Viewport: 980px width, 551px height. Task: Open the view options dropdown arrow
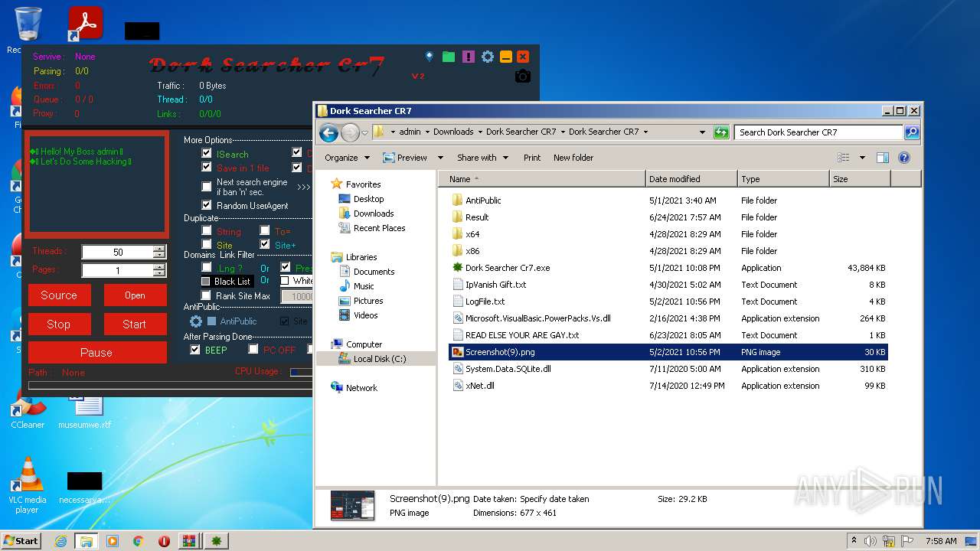pyautogui.click(x=862, y=158)
